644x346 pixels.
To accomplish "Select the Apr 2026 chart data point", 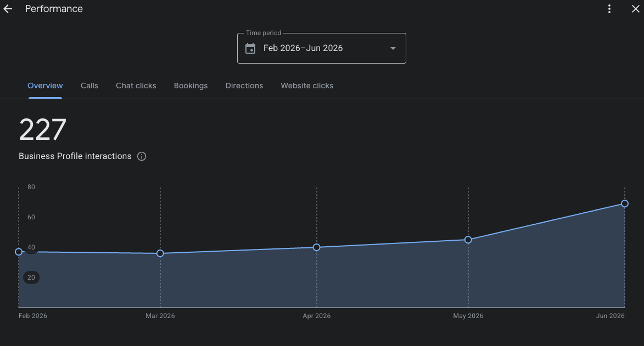I will (316, 247).
